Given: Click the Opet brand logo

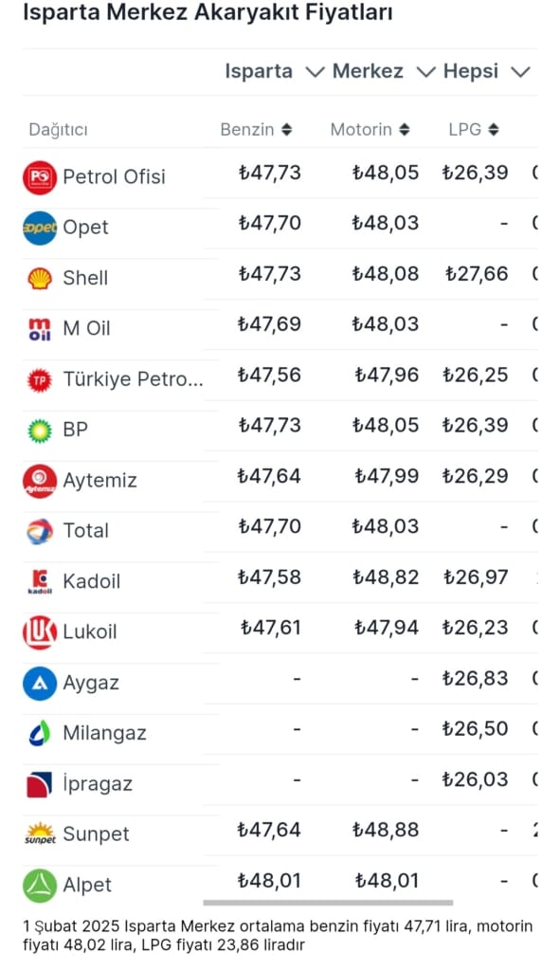Looking at the screenshot, I should click(40, 228).
